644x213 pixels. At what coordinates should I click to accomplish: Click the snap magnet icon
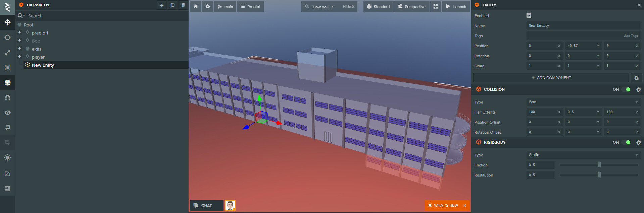[7, 98]
